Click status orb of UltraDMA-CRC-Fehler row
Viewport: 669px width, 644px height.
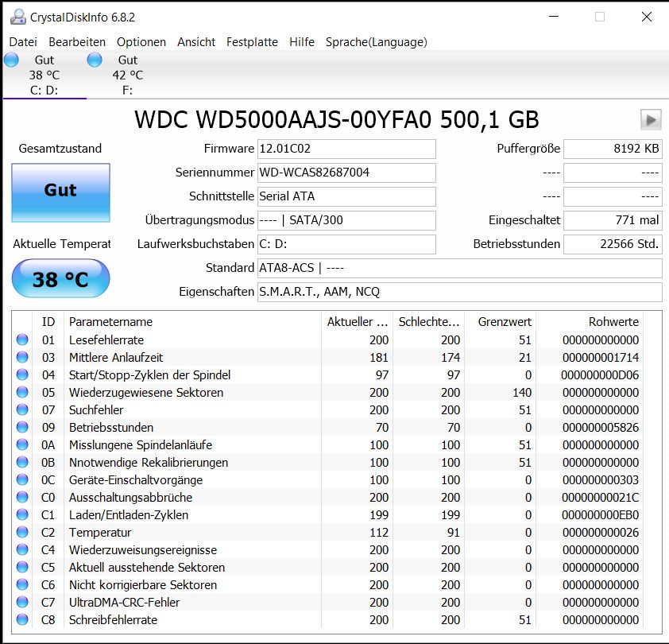click(x=22, y=603)
